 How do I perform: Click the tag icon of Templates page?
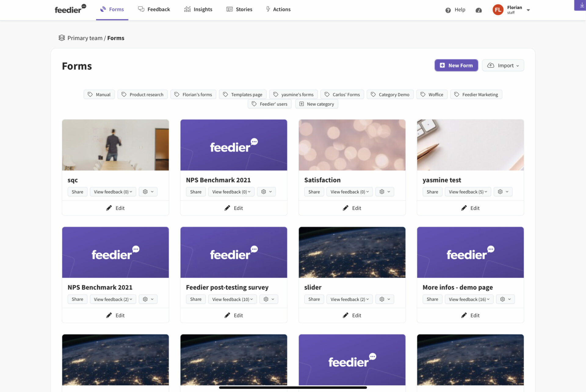tap(226, 94)
